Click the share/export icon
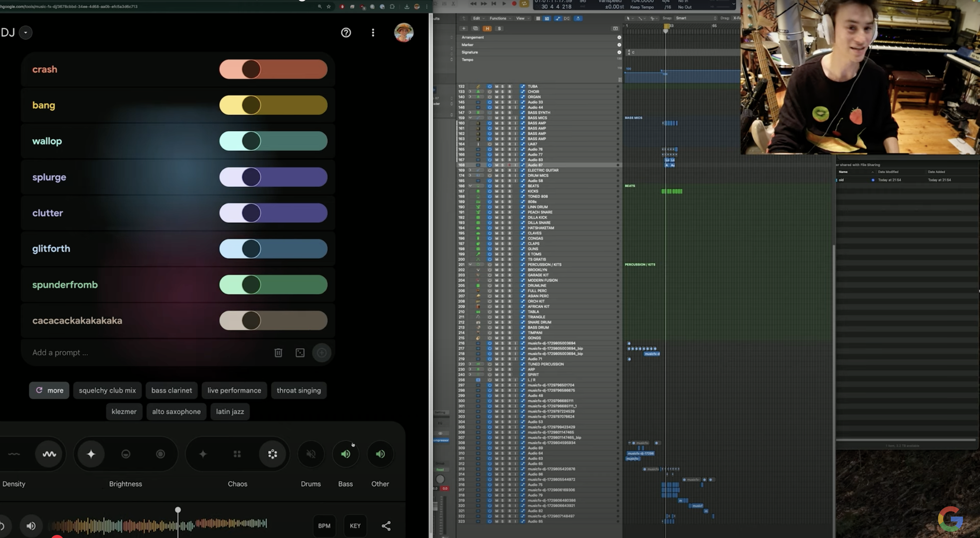This screenshot has height=538, width=980. click(x=386, y=525)
